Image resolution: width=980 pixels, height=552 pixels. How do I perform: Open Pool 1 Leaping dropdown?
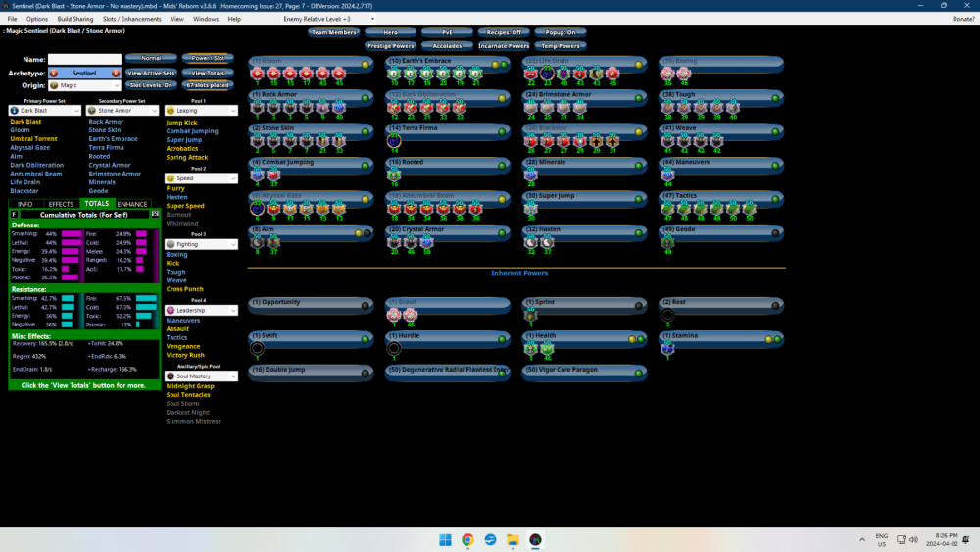point(201,111)
